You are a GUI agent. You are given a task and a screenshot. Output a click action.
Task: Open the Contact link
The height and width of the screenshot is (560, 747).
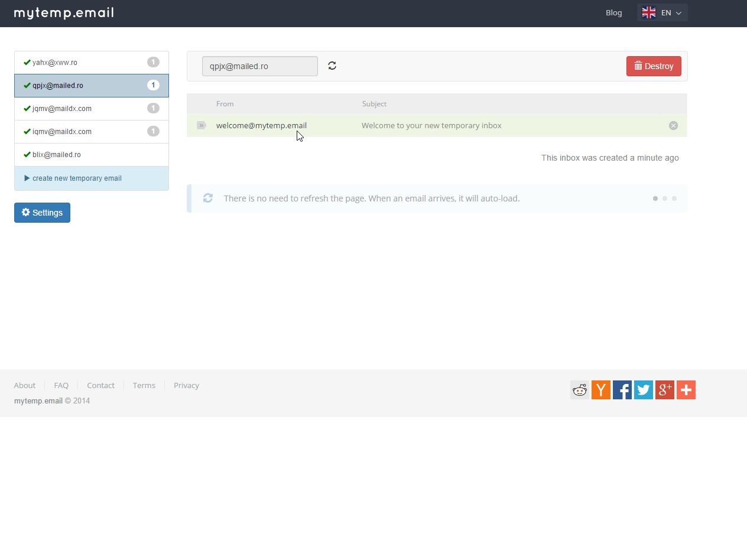pyautogui.click(x=100, y=385)
